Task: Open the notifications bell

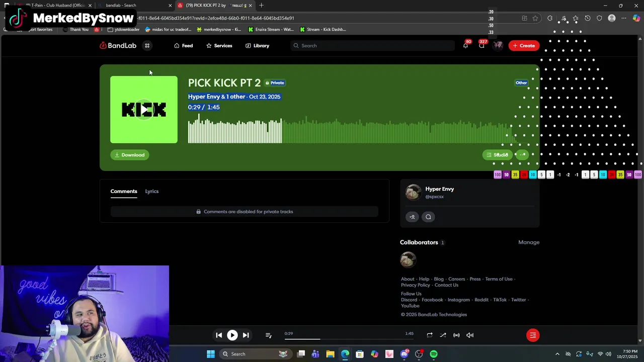Action: (x=465, y=46)
